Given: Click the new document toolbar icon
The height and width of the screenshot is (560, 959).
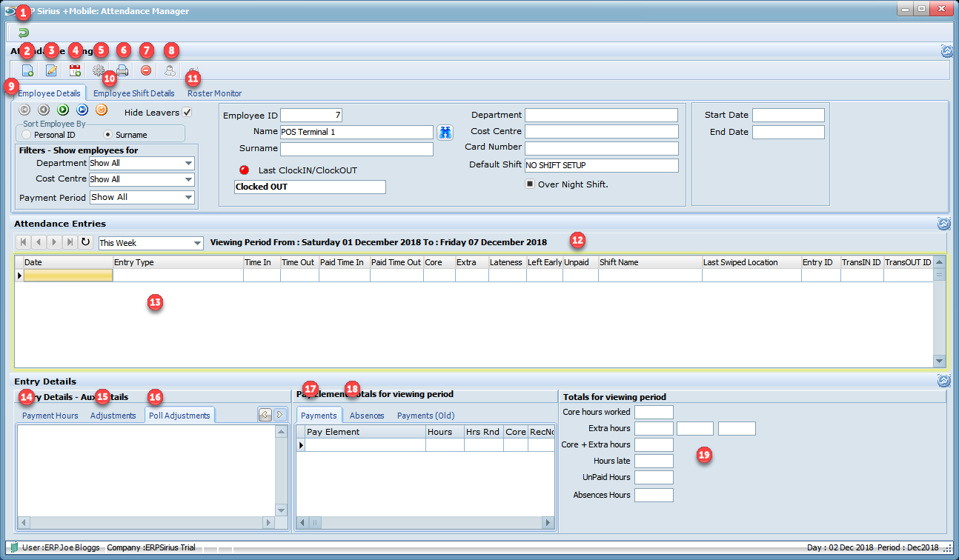Looking at the screenshot, I should coord(27,70).
